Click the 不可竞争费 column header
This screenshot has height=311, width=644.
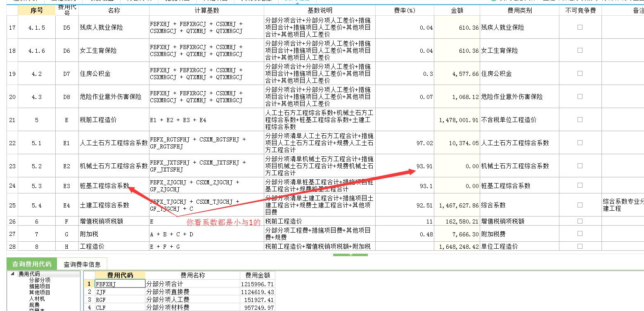(x=580, y=10)
